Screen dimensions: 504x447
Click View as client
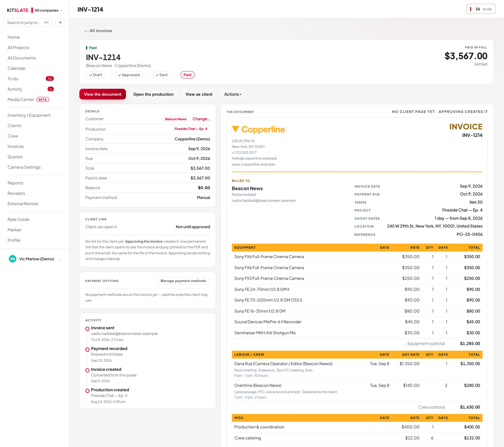pyautogui.click(x=199, y=94)
